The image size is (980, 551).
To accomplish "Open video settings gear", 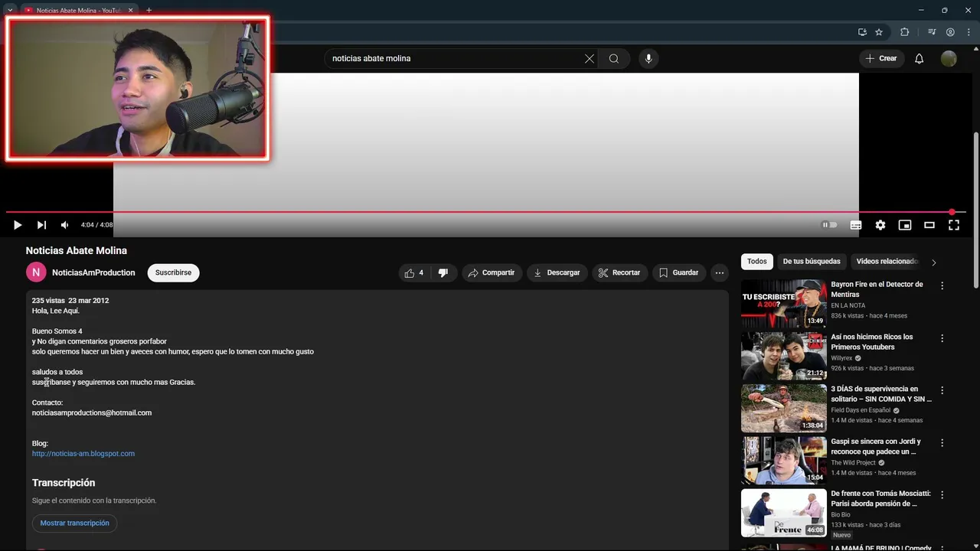I will click(x=880, y=225).
